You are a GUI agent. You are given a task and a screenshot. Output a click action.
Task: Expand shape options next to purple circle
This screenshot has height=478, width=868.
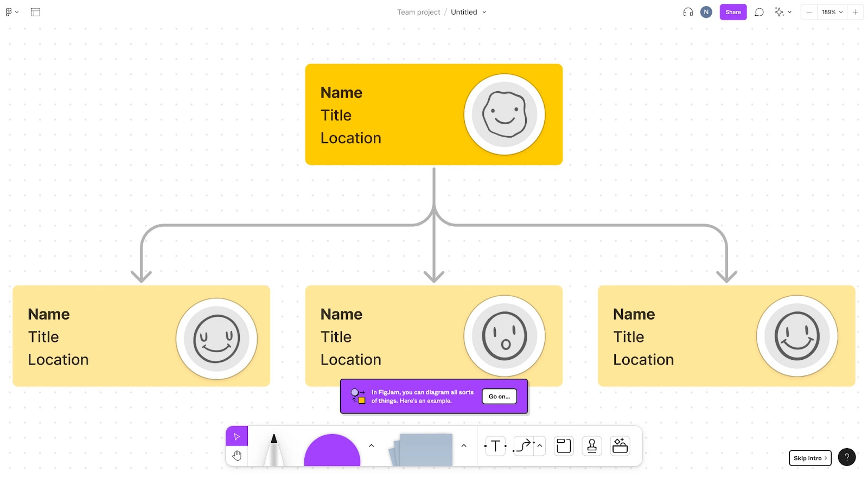tap(372, 446)
